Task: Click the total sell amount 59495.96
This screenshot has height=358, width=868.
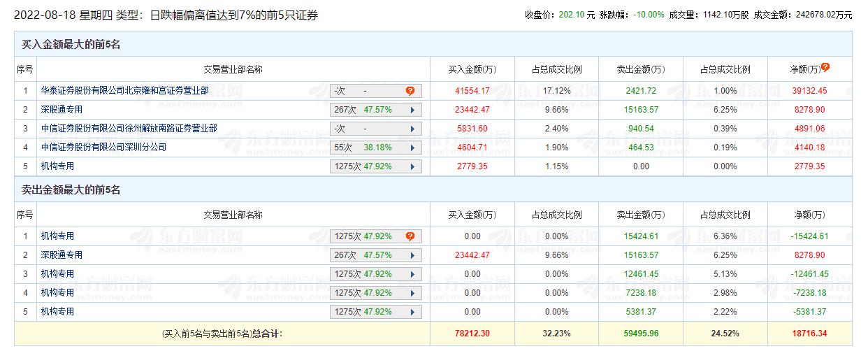Action: (640, 334)
